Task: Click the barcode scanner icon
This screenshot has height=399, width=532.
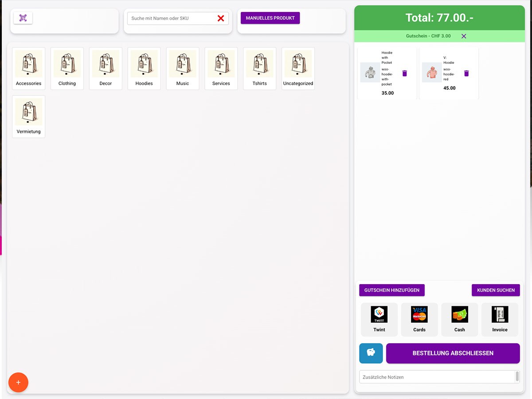Action: [23, 18]
